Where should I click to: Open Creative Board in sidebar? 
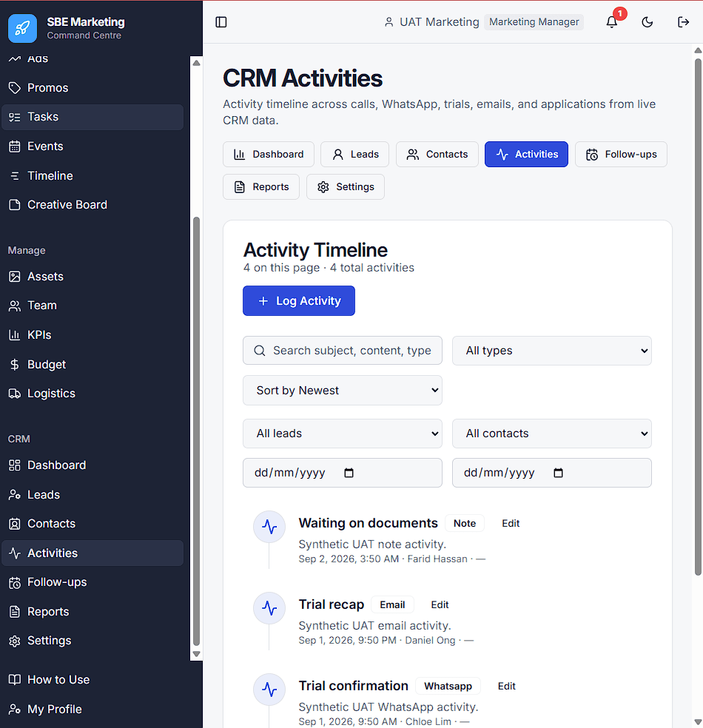point(92,205)
